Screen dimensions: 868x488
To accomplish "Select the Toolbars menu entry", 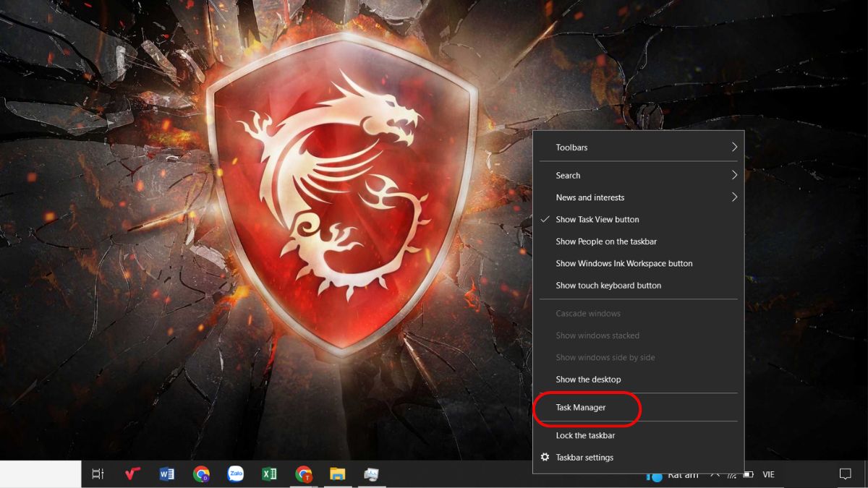I will [x=639, y=147].
